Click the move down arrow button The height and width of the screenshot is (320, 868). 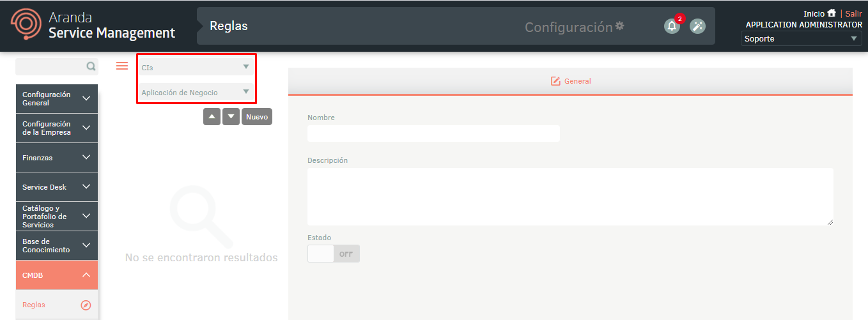(x=231, y=117)
